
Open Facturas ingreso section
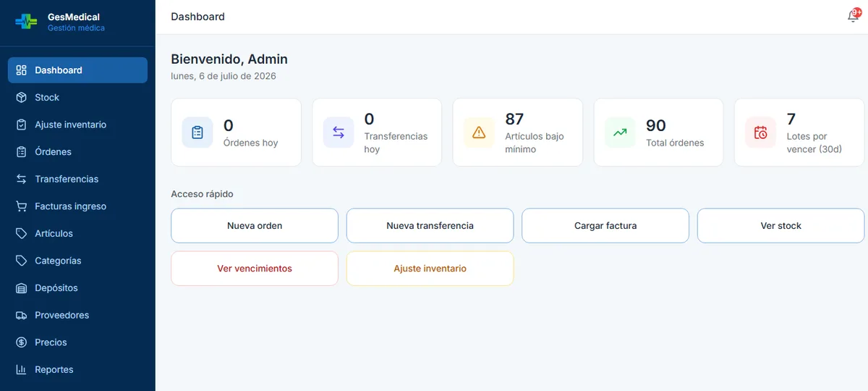77,206
